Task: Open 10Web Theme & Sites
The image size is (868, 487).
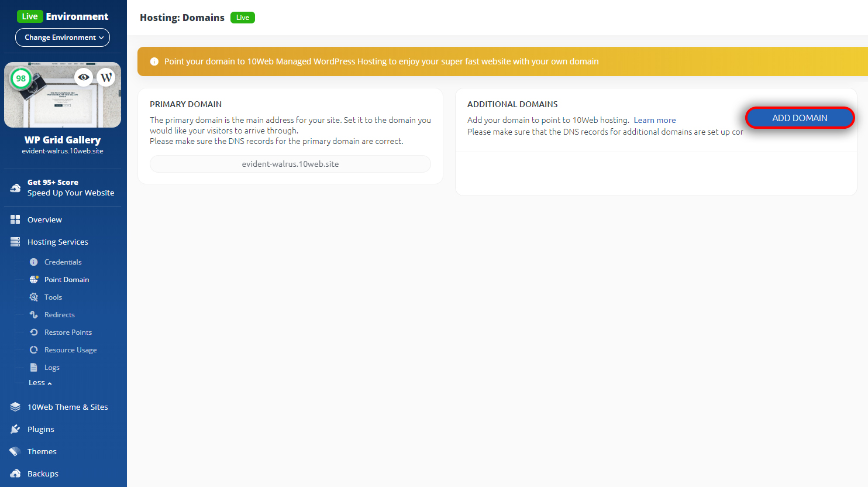Action: 68,407
